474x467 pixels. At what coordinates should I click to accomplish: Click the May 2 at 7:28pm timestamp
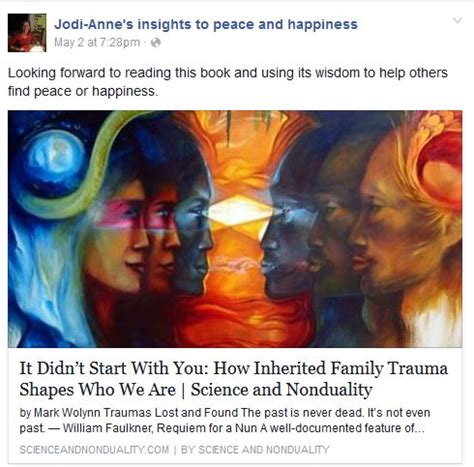click(97, 42)
